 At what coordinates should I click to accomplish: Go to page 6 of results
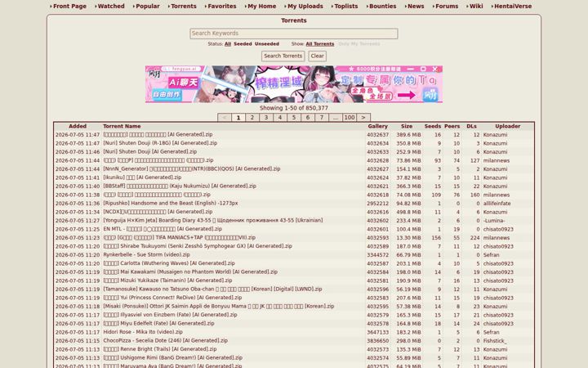pyautogui.click(x=308, y=118)
